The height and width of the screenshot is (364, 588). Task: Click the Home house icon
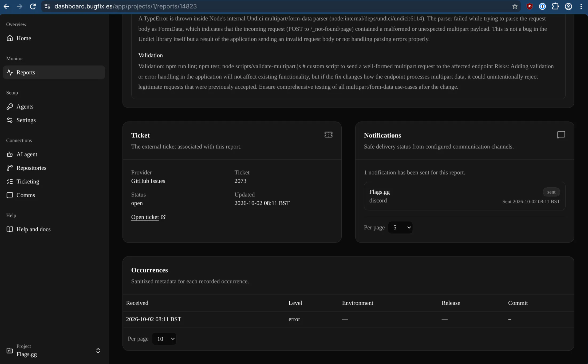tap(10, 38)
